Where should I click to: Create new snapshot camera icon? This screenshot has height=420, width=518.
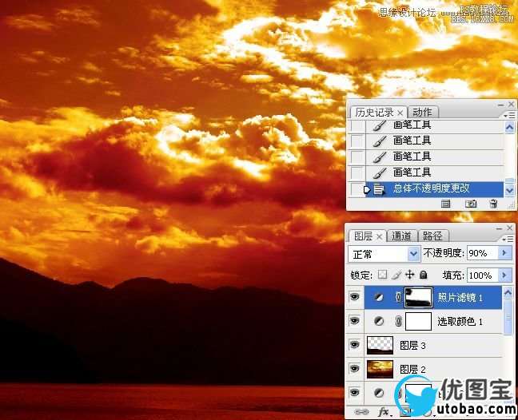coord(470,204)
